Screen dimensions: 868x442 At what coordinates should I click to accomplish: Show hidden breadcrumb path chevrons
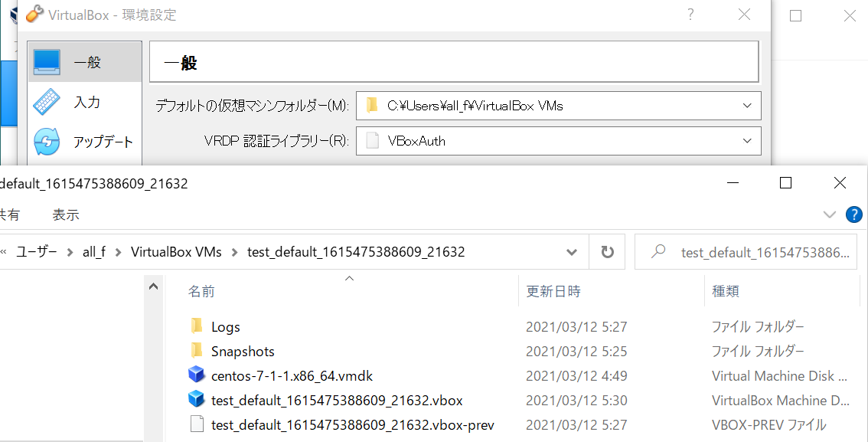coord(3,253)
